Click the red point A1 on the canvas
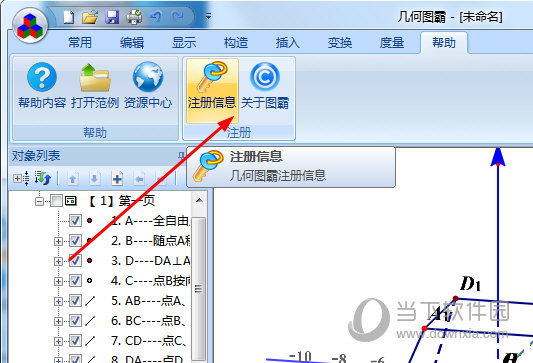Screen dimensions: 533x363 pyautogui.click(x=425, y=328)
